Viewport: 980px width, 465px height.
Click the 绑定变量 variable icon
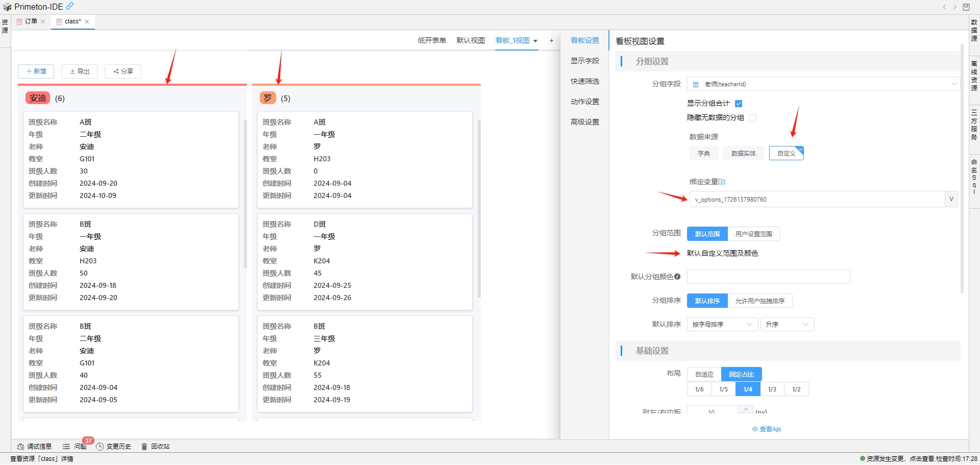point(722,182)
